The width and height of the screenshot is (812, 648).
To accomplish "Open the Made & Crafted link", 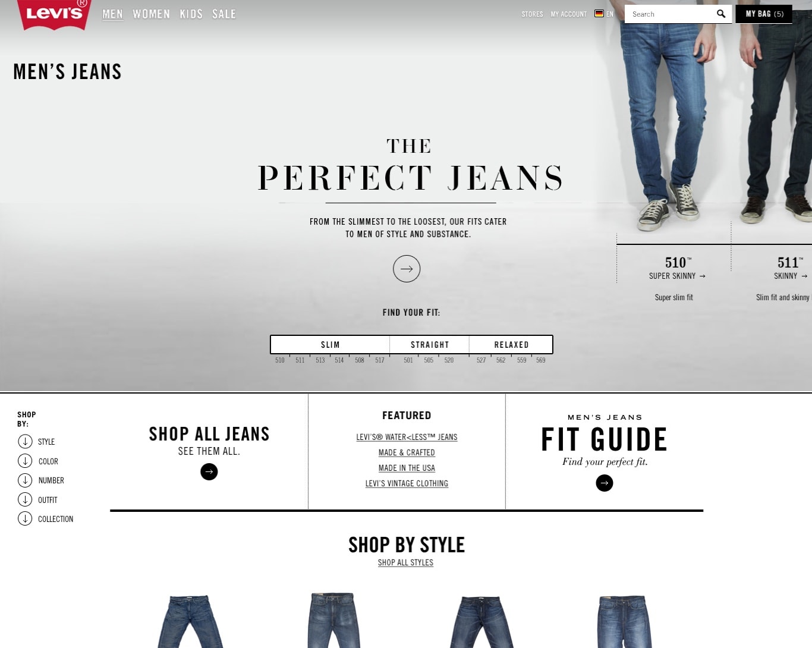I will coord(407,452).
